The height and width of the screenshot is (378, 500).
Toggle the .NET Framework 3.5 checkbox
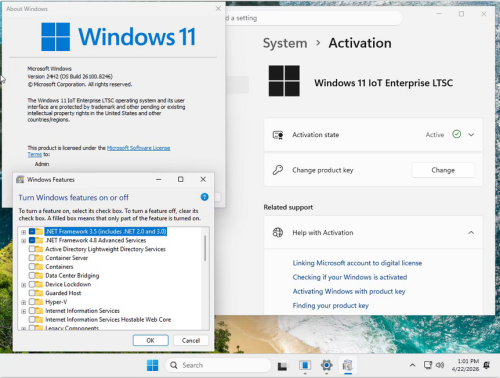(x=32, y=231)
